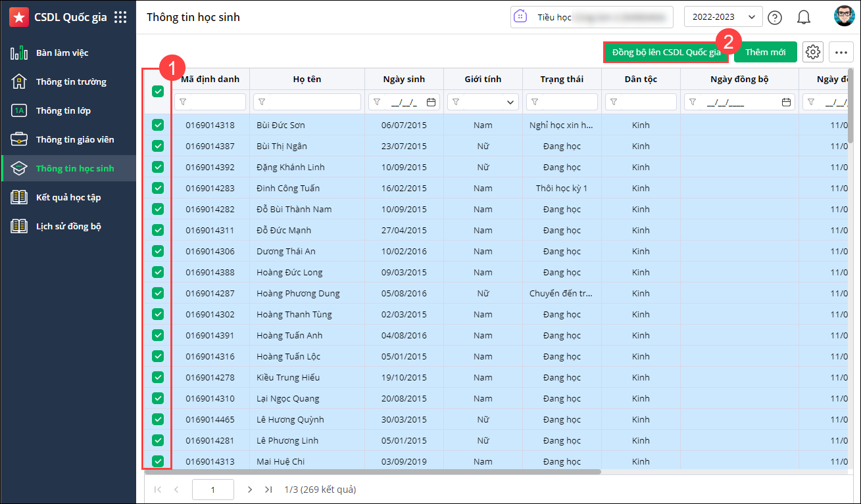Click the three-dots more options button

(x=841, y=52)
